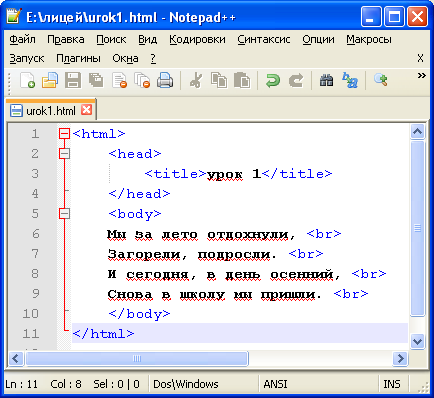Click the horizontal scrollbar thumb
This screenshot has width=434, height=398.
137,359
